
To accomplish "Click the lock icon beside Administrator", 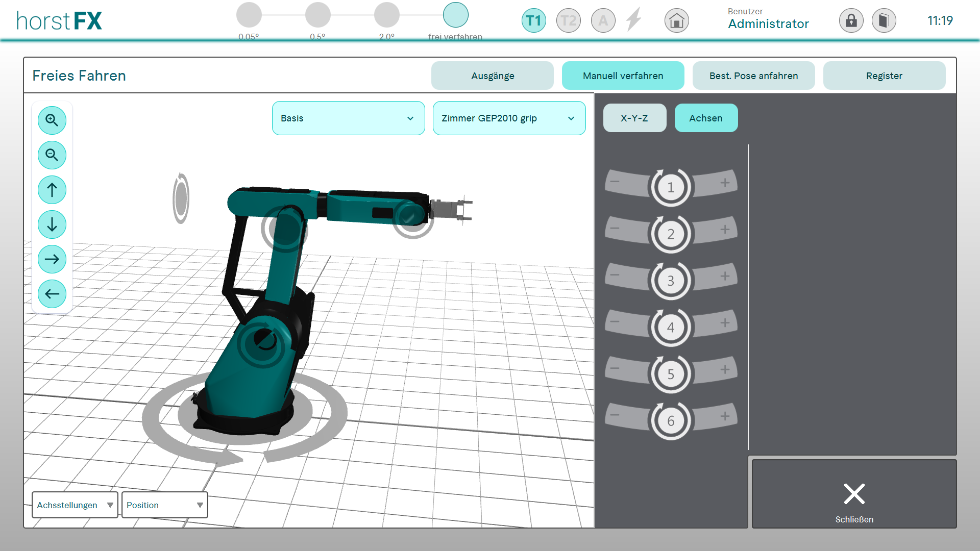I will (x=851, y=21).
